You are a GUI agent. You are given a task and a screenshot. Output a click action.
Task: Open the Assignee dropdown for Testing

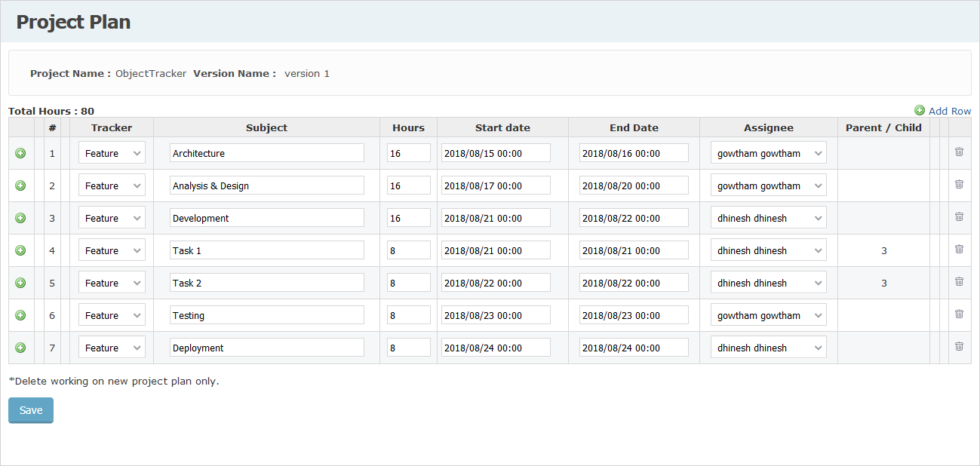click(768, 314)
